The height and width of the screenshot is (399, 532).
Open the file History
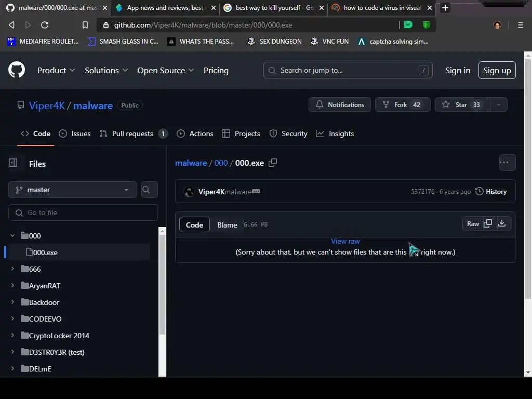point(491,191)
